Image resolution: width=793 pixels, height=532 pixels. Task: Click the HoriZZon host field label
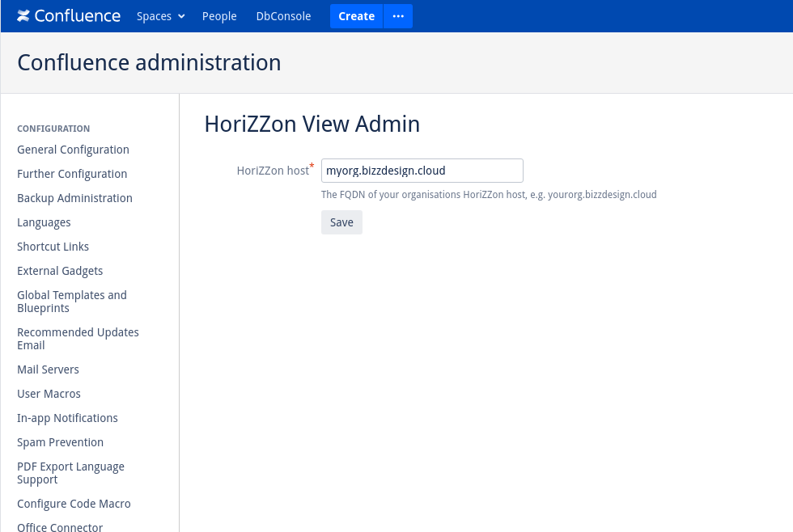274,171
